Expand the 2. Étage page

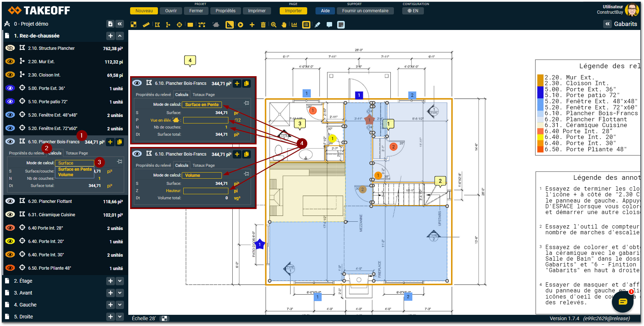point(120,281)
